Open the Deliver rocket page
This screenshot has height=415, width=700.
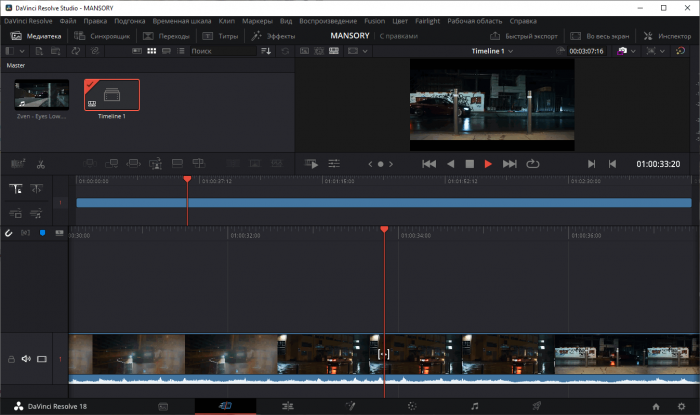[x=537, y=406]
